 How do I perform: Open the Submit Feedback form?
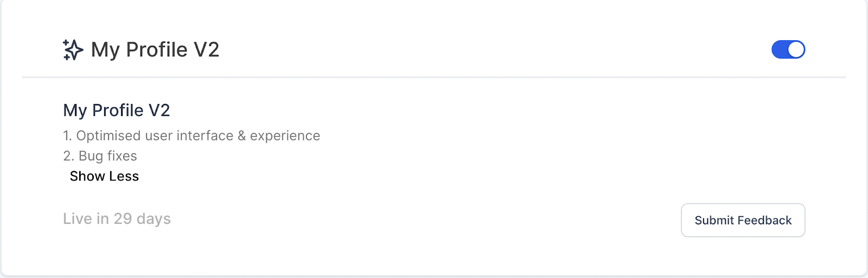pos(743,220)
